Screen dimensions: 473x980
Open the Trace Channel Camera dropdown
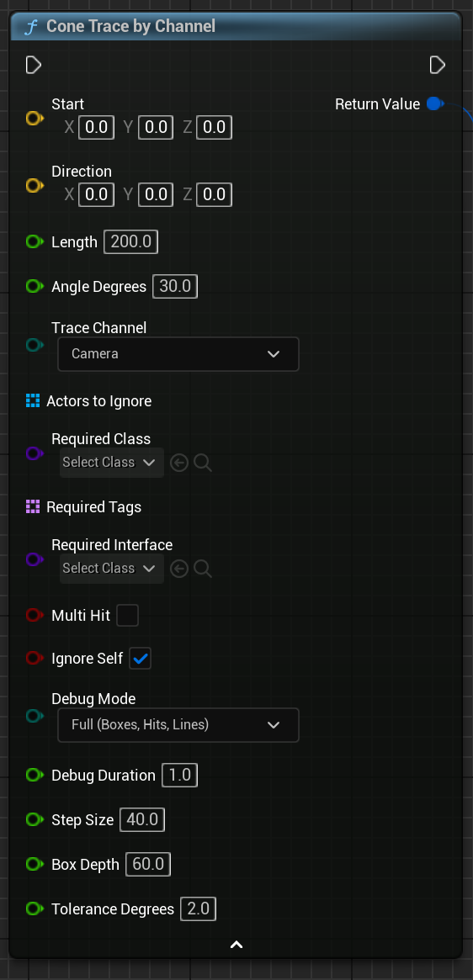pos(178,354)
